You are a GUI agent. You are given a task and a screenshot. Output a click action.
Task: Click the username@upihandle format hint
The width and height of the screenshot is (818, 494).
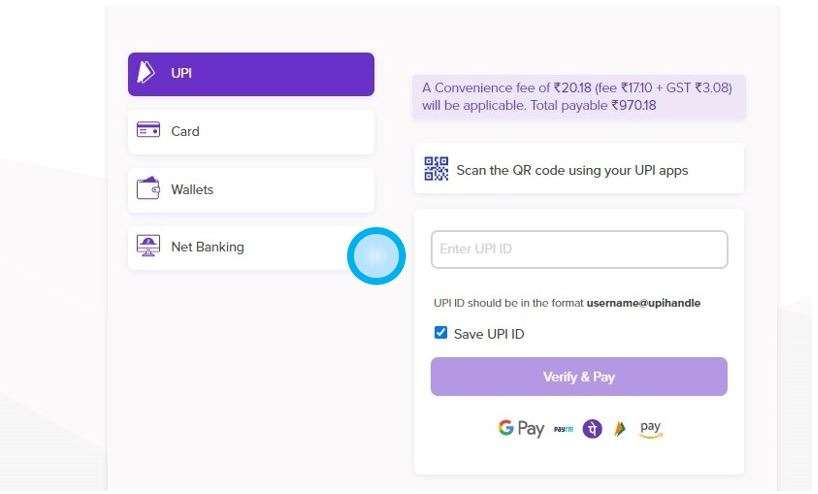click(x=643, y=303)
